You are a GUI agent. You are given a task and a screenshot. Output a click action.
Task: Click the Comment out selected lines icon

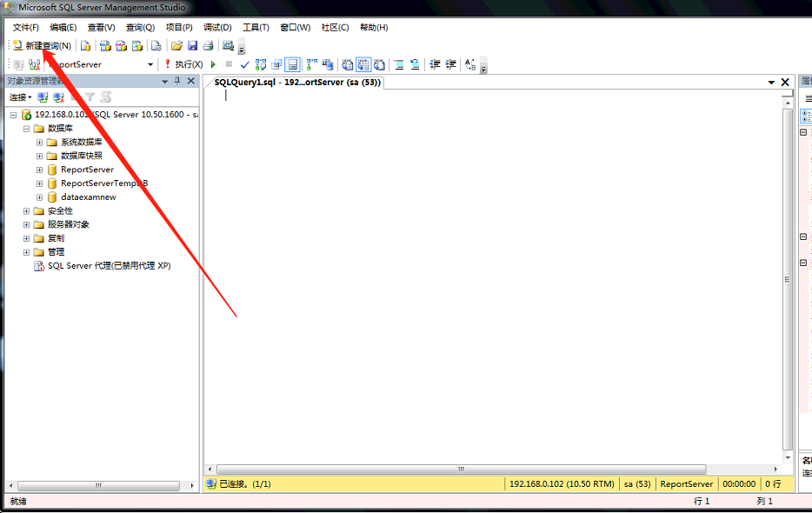click(x=399, y=64)
